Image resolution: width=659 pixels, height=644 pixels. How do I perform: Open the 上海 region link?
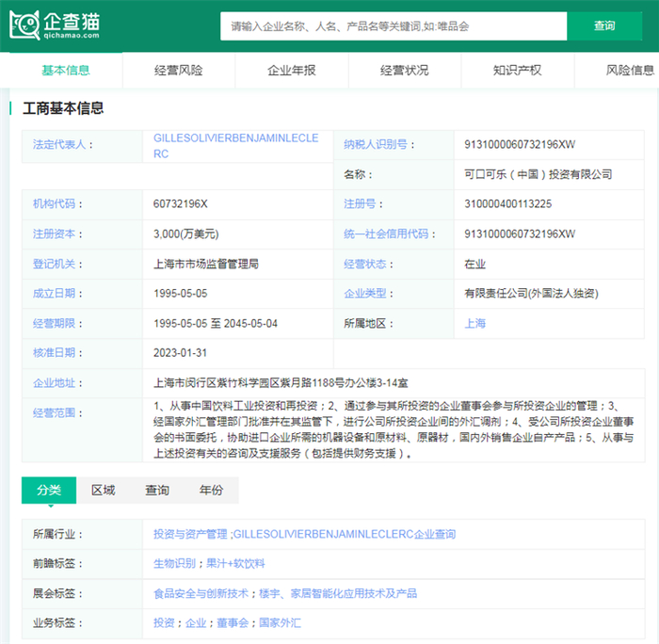pyautogui.click(x=475, y=323)
